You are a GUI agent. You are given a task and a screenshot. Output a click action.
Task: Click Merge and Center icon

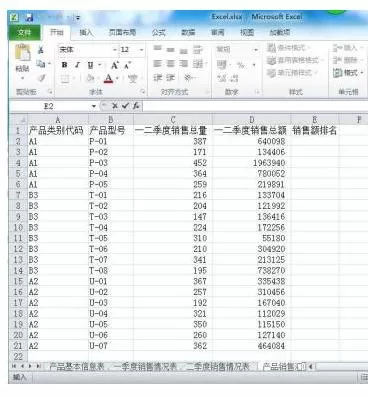click(198, 64)
